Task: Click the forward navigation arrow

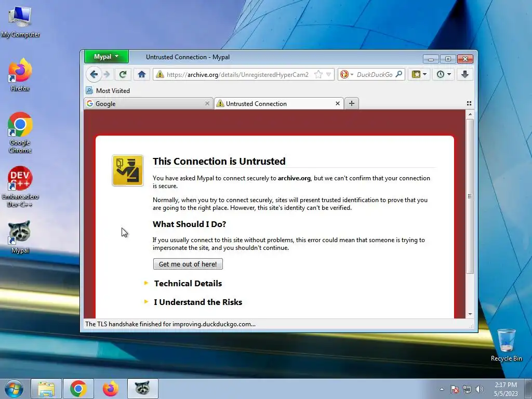Action: tap(107, 74)
